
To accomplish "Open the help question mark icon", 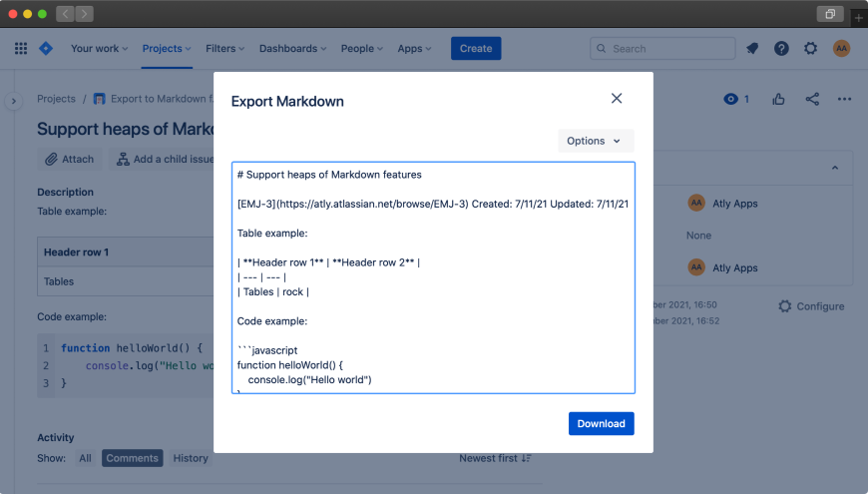I will pyautogui.click(x=781, y=49).
